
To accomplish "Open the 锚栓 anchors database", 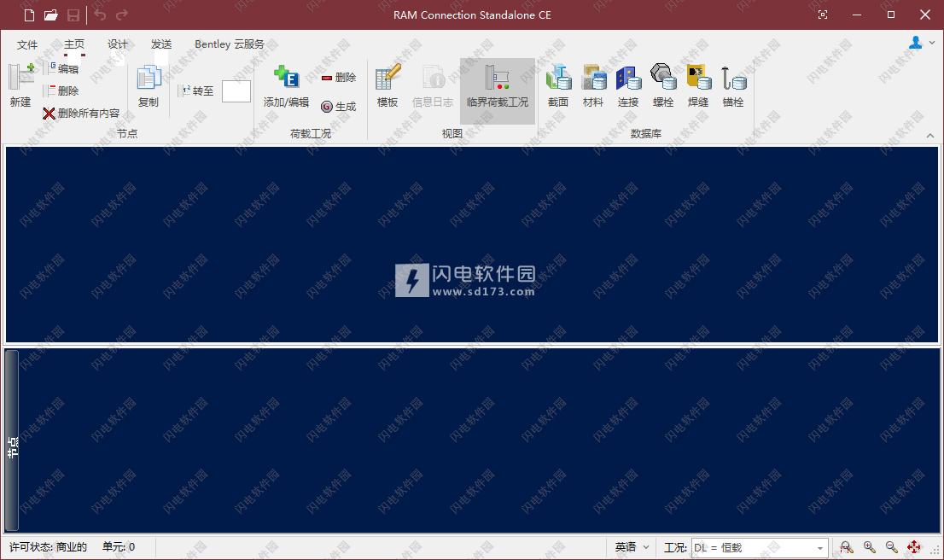I will tap(733, 86).
